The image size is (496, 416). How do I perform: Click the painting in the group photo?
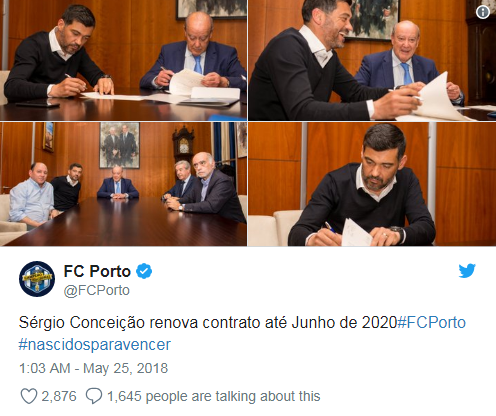point(120,145)
